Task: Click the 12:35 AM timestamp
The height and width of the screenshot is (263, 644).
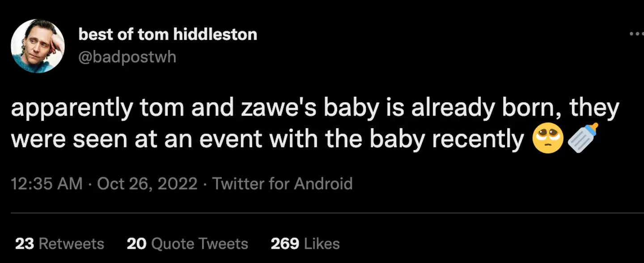Action: [47, 184]
